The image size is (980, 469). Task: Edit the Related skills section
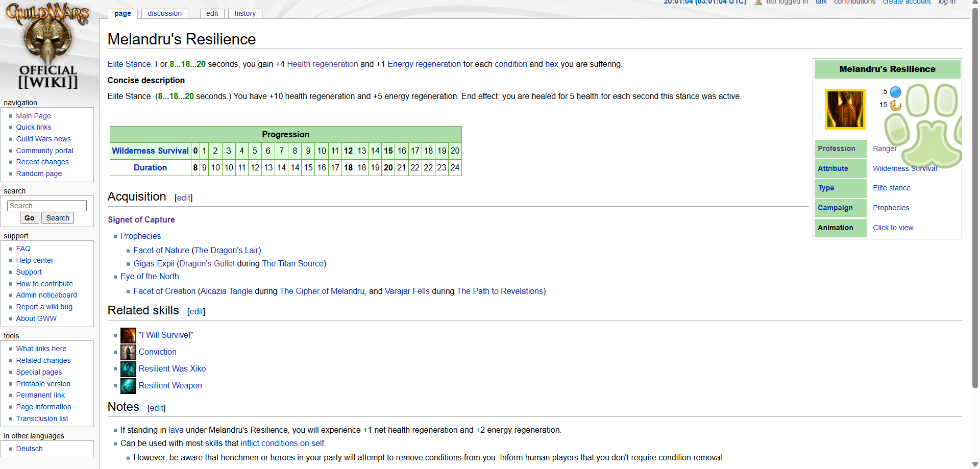[x=197, y=312]
